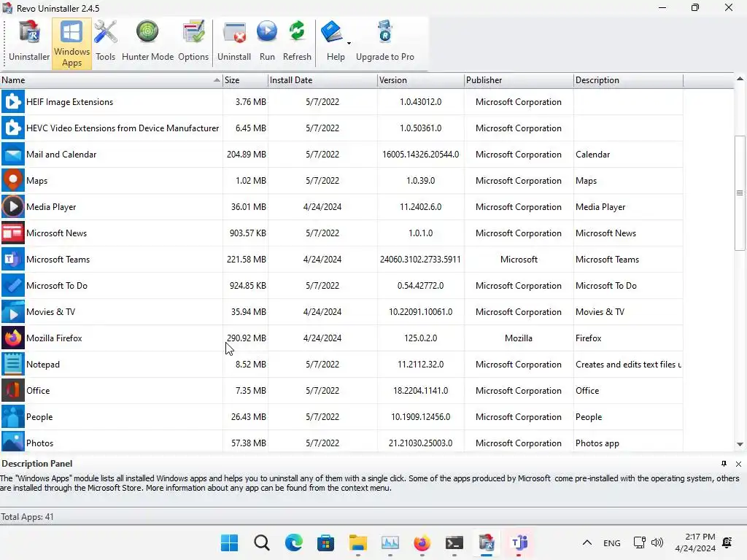
Task: Select the HEIF Image Extensions icon
Action: (13, 102)
